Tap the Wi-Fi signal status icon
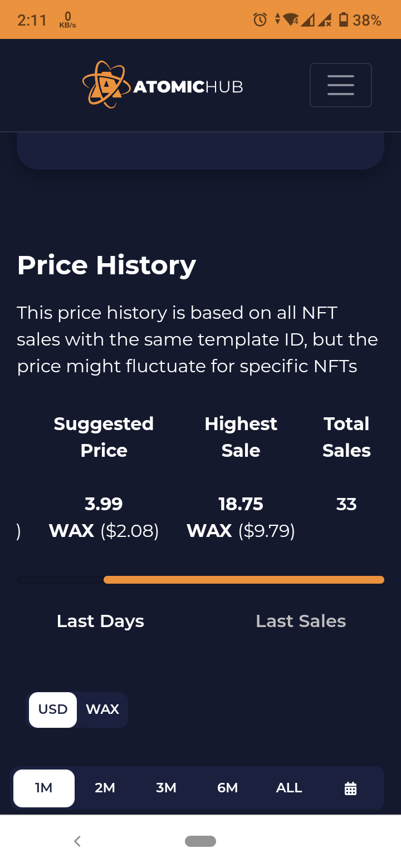401x868 pixels. point(291,20)
